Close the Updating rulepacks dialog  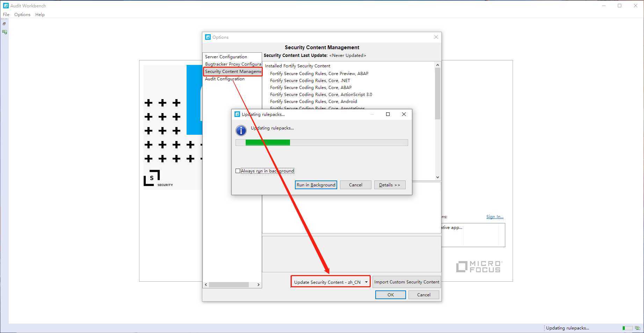pos(404,114)
